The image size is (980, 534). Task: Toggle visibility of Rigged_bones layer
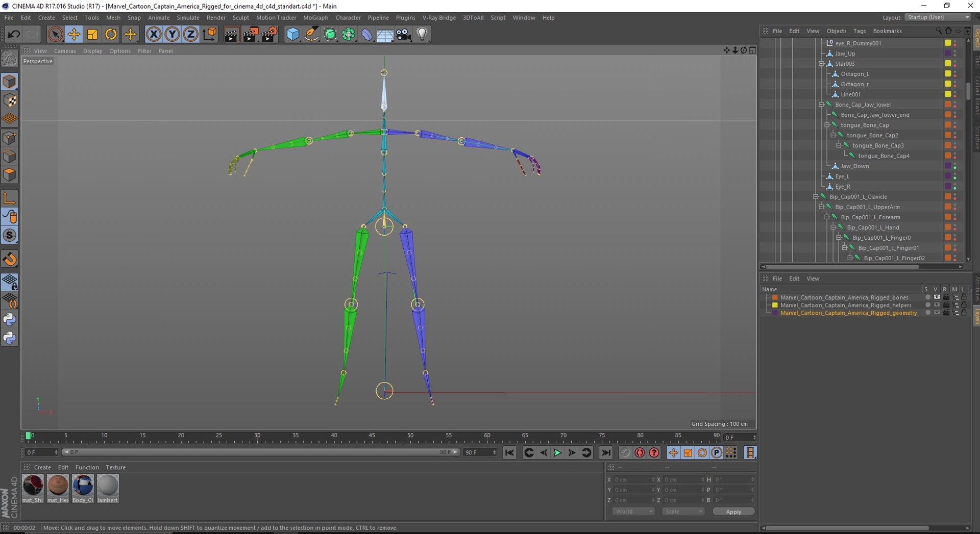pos(937,297)
